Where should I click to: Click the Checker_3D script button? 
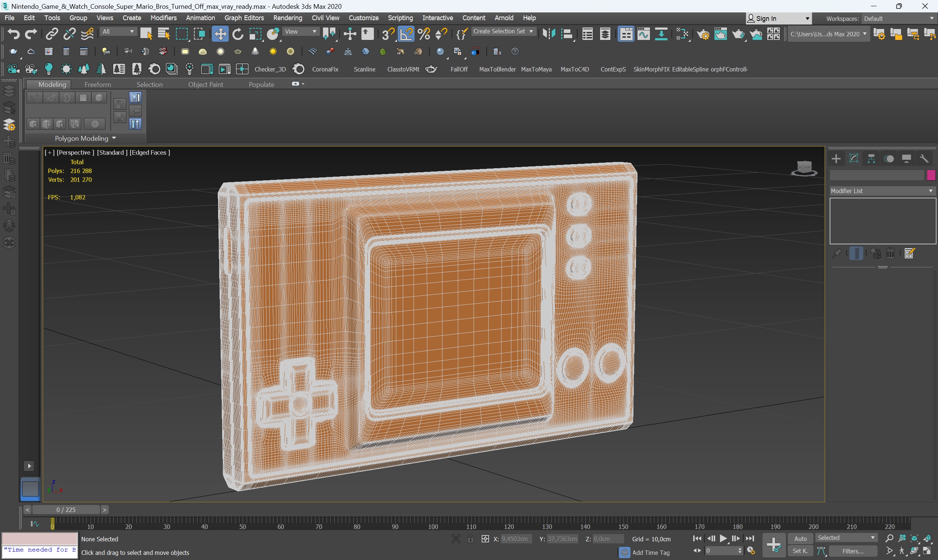point(270,69)
